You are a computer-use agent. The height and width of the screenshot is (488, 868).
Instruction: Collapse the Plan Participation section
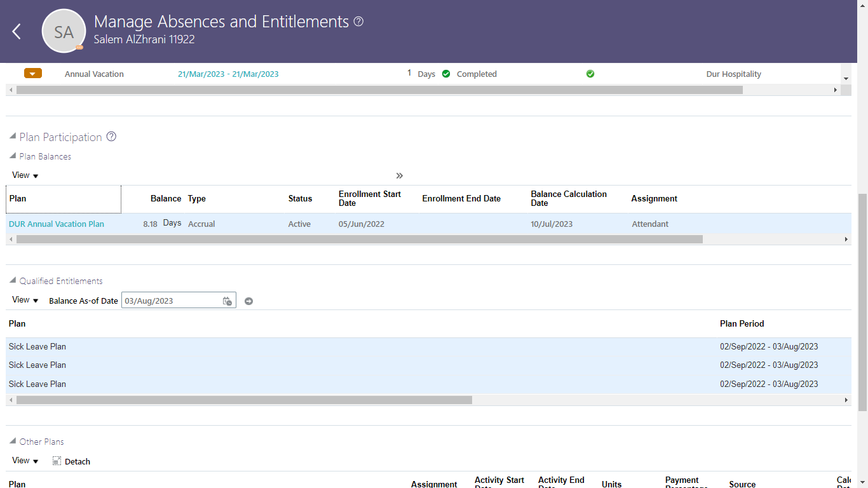click(x=11, y=135)
